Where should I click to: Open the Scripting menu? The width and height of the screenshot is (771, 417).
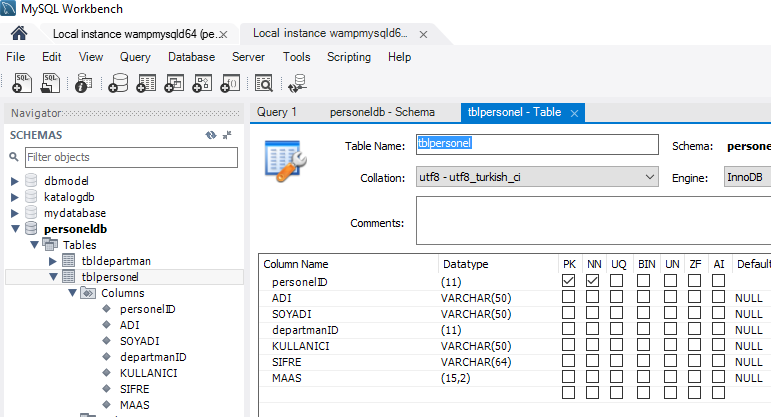tap(349, 57)
